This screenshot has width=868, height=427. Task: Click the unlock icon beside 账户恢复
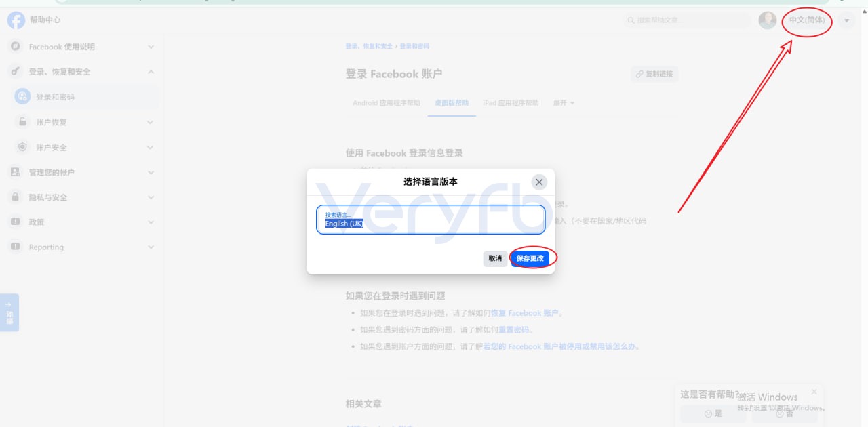pos(22,122)
